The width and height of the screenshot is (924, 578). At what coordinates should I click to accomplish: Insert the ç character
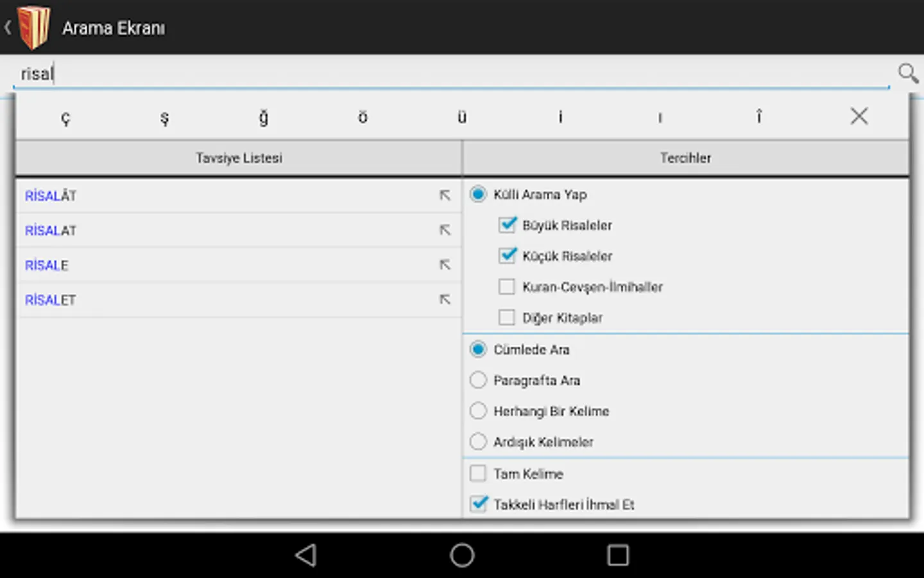click(65, 118)
